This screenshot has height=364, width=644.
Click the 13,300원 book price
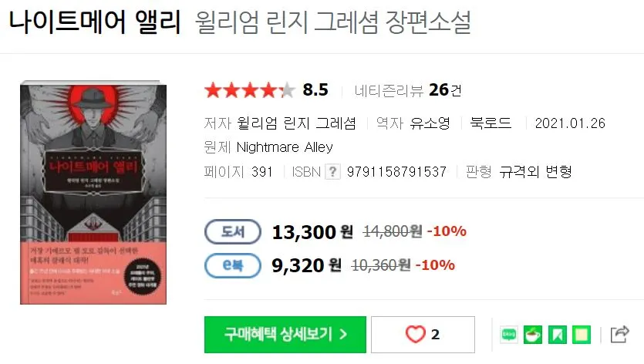(x=312, y=232)
